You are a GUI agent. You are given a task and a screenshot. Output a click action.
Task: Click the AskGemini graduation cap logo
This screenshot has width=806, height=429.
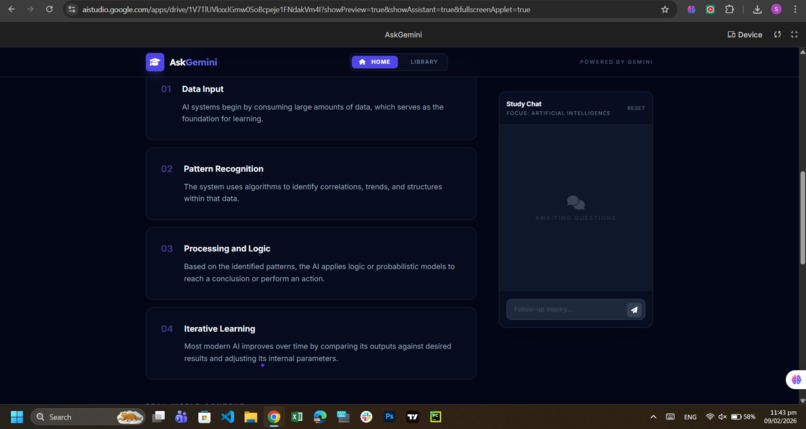(x=155, y=62)
